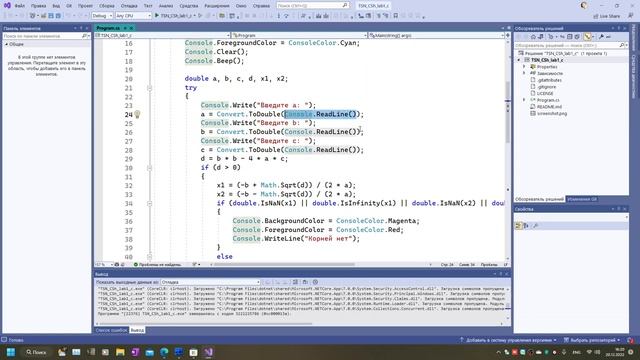
Task: Click Home icon in Solution Explorer toolbar
Action: coord(533,37)
